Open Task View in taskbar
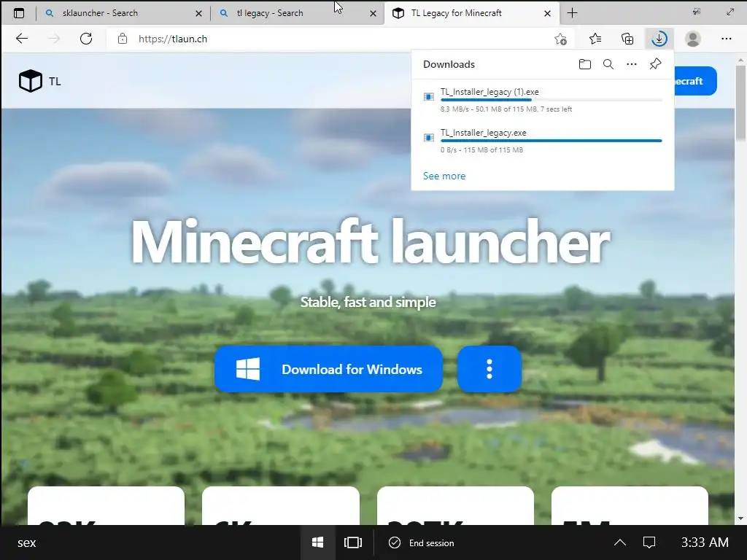This screenshot has width=747, height=560. 353,542
